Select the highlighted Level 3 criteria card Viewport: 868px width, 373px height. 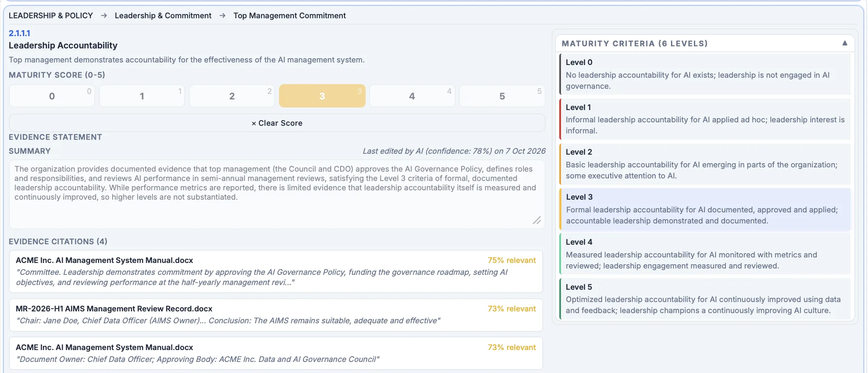tap(705, 209)
